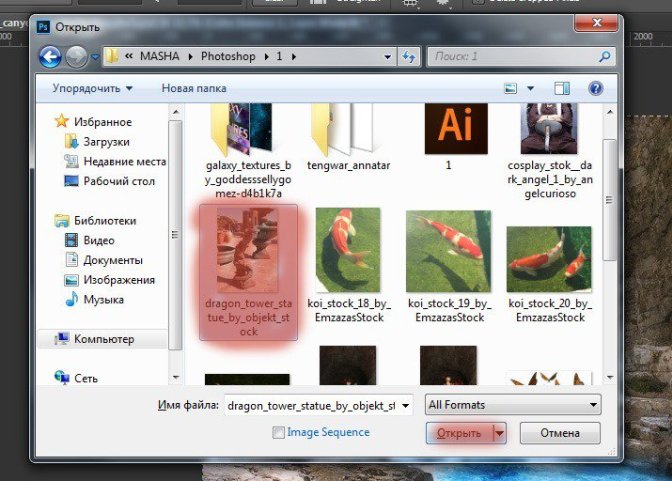Click the preview pane toggle icon

561,90
